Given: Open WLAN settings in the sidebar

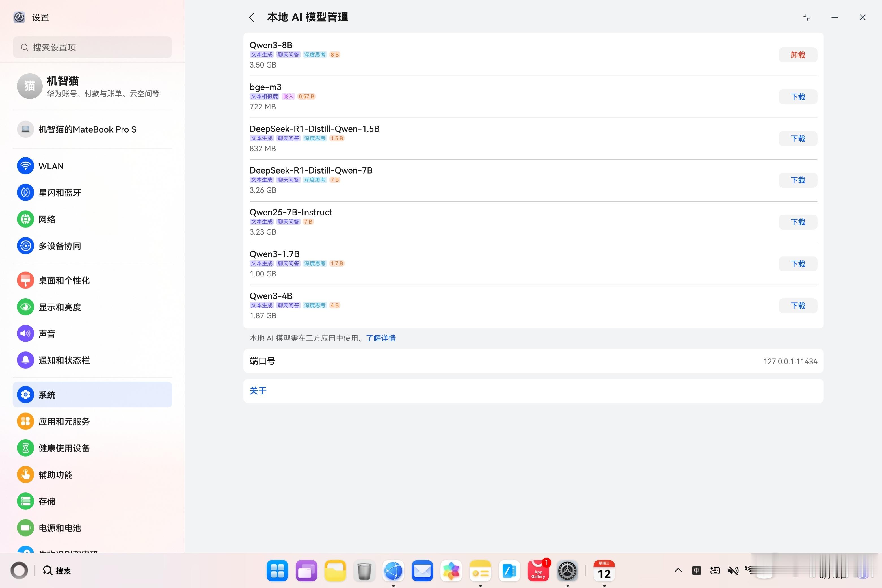Looking at the screenshot, I should coord(92,166).
